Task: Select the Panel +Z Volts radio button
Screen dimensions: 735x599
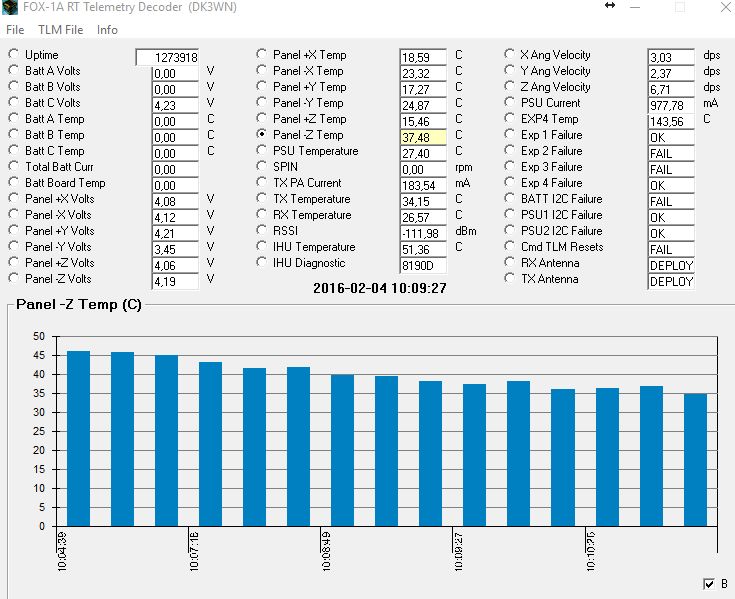Action: click(14, 262)
